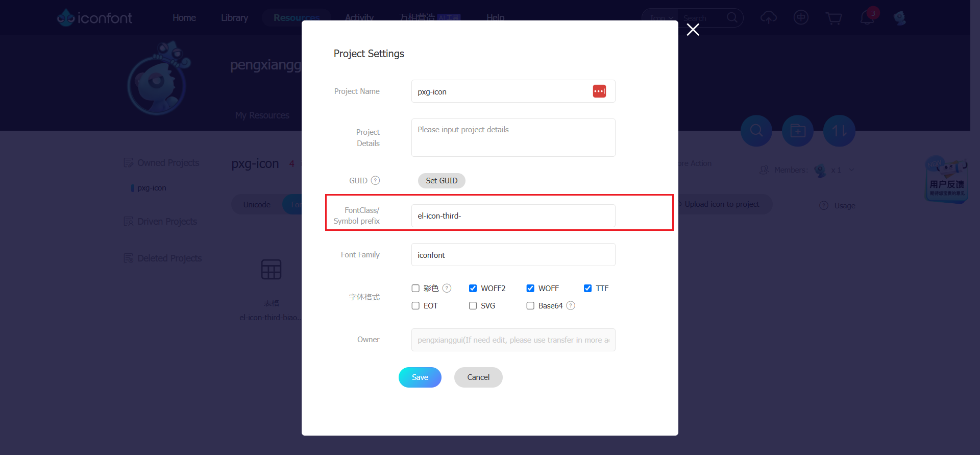Click Upload icon to project
This screenshot has width=980, height=455.
pyautogui.click(x=722, y=204)
